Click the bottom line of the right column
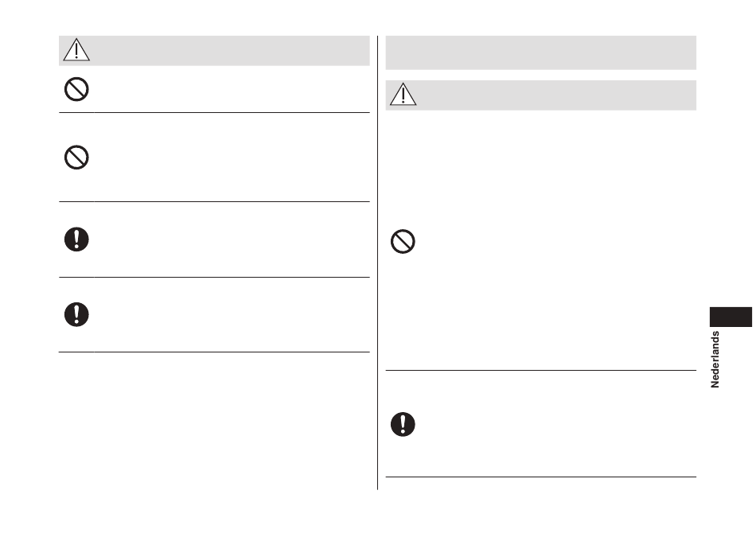This screenshot has width=756, height=541. click(540, 477)
